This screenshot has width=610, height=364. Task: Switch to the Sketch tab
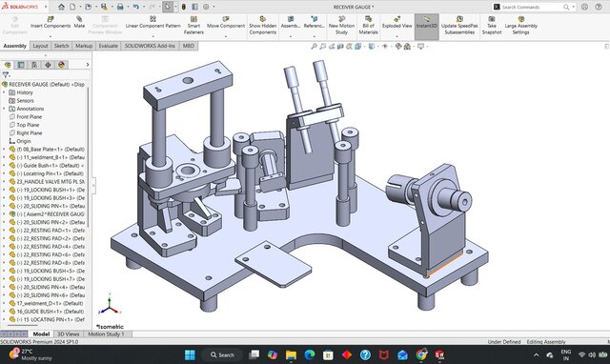point(61,46)
